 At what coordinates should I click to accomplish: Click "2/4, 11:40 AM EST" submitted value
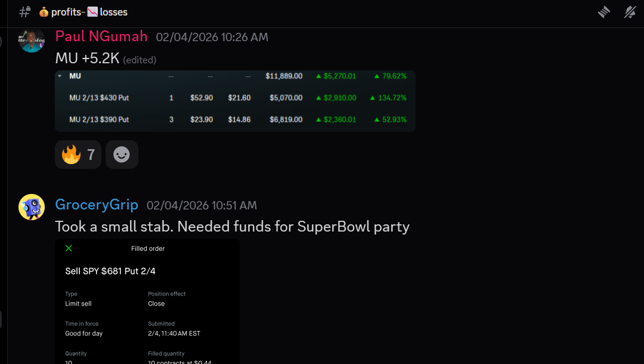pyautogui.click(x=174, y=334)
